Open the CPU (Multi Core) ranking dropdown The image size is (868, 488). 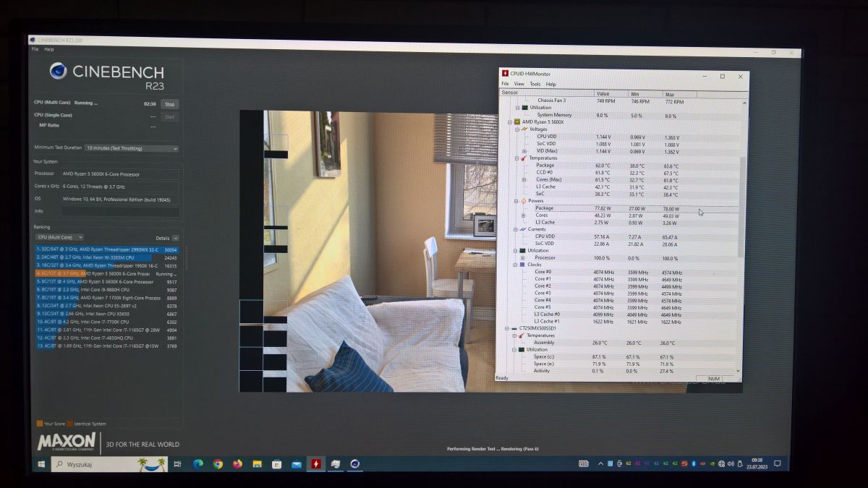coord(59,237)
